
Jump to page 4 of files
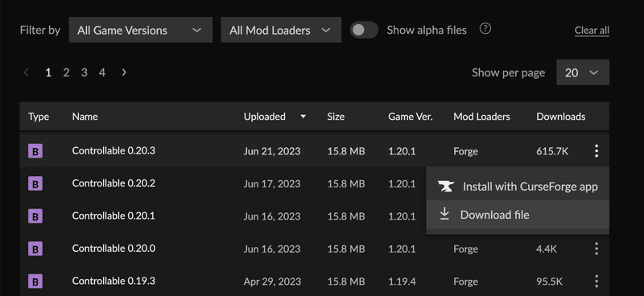click(102, 72)
